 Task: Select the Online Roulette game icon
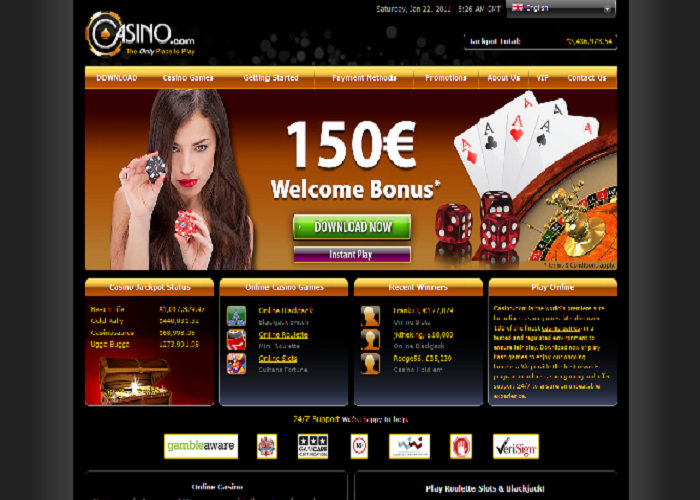click(x=236, y=340)
